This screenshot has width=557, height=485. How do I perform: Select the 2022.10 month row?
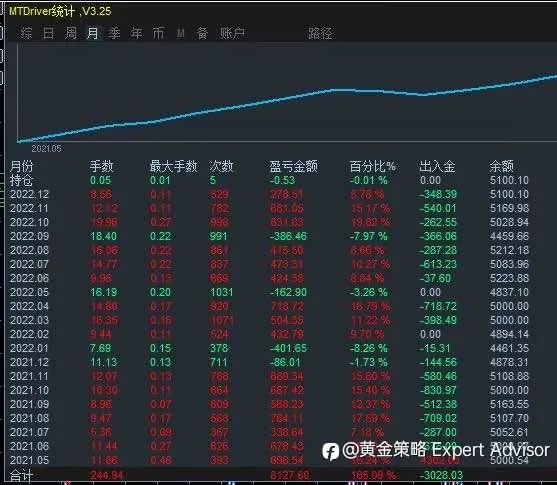pyautogui.click(x=270, y=222)
